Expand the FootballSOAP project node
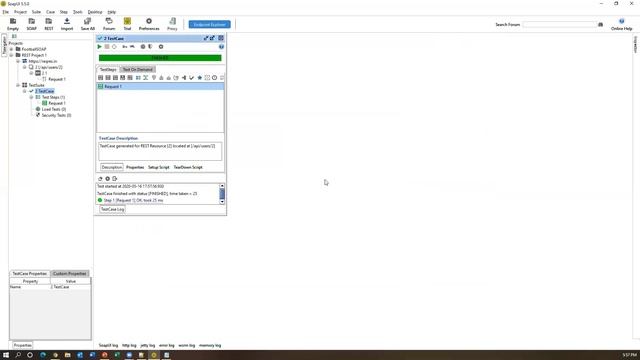Image resolution: width=640 pixels, height=360 pixels. coord(11,49)
